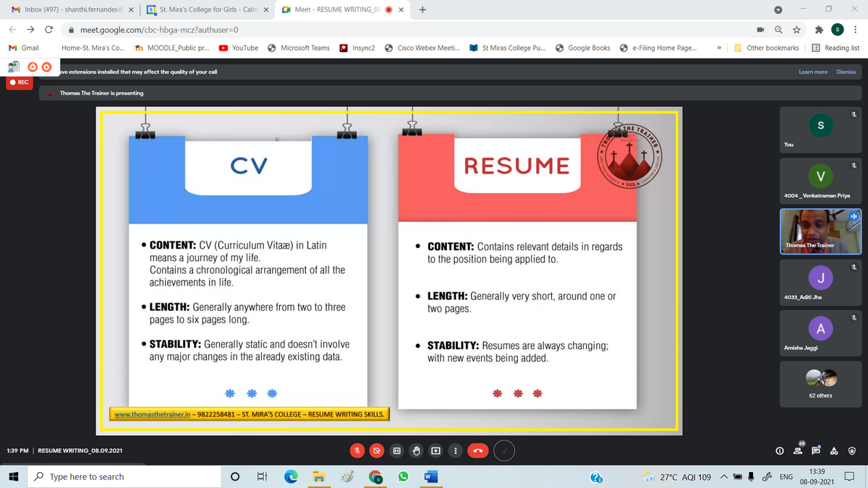Show meeting details via info icon

pos(780,450)
